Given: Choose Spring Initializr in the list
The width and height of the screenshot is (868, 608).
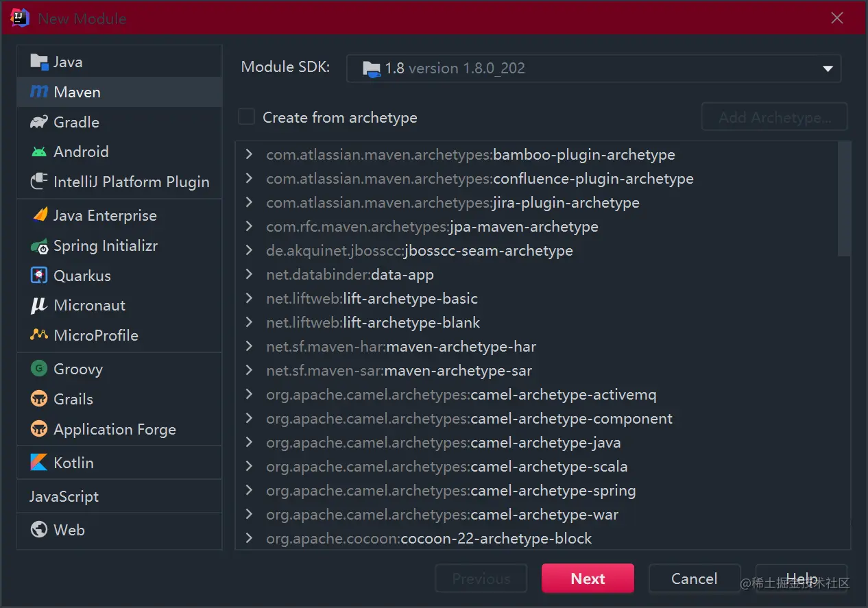Looking at the screenshot, I should [119, 245].
